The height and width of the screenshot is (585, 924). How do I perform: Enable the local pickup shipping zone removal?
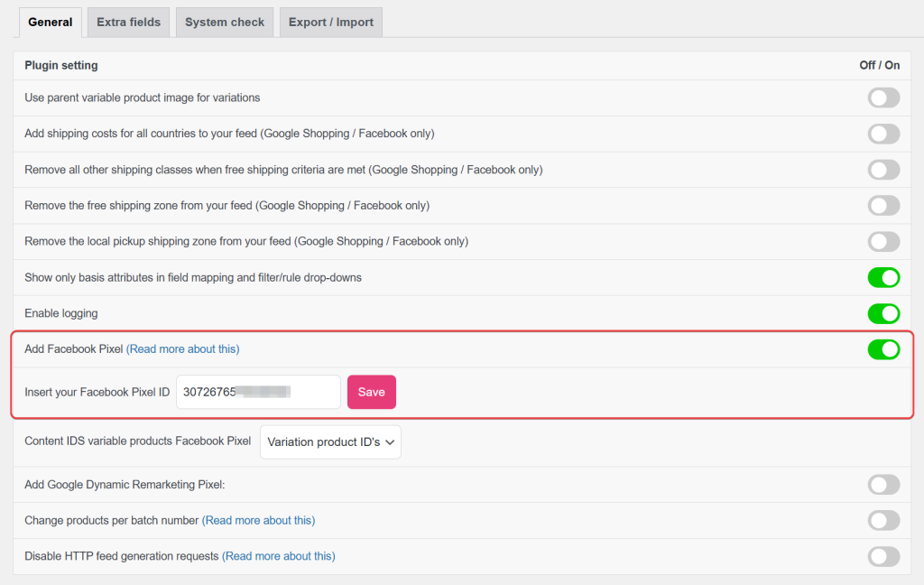(883, 241)
